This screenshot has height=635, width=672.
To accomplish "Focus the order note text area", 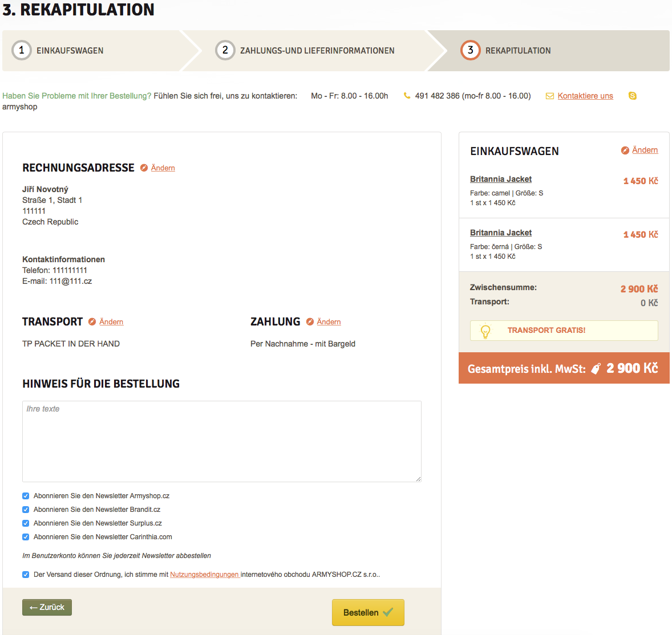I will 221,441.
